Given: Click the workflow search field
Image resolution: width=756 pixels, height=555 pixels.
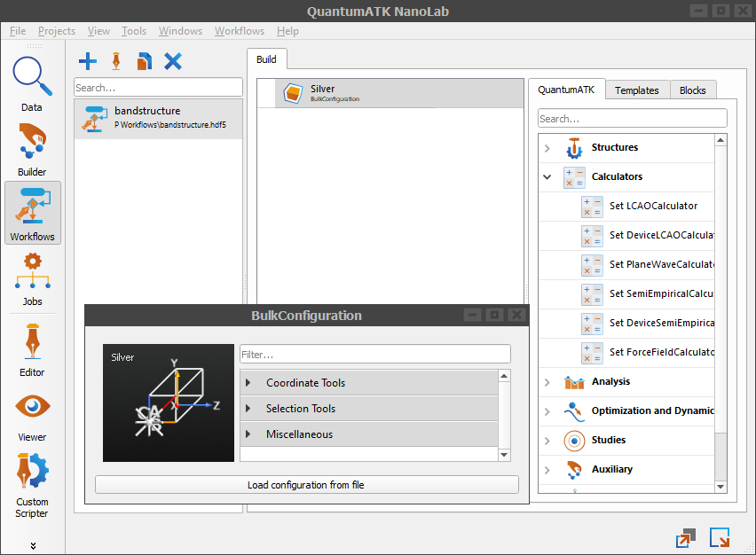Looking at the screenshot, I should [x=158, y=88].
